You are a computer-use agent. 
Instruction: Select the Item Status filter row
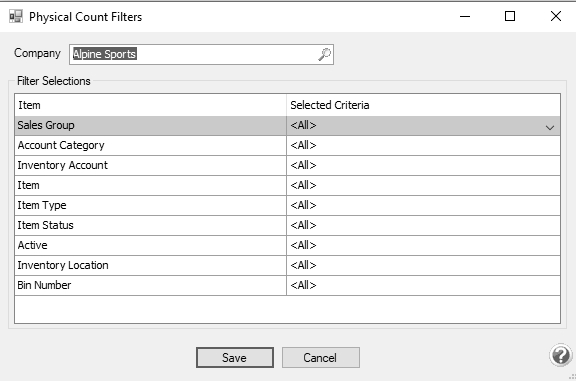coord(287,225)
